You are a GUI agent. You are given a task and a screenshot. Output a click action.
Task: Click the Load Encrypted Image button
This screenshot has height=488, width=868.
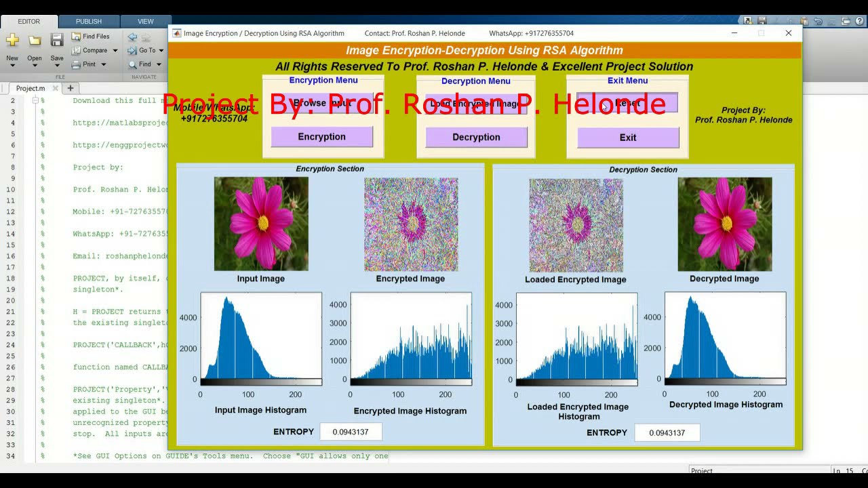point(476,104)
